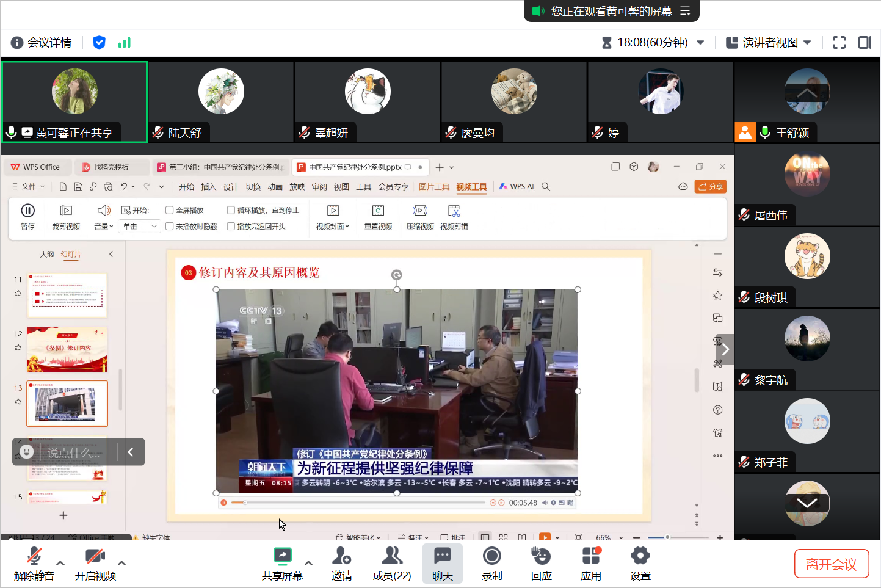Select slide 12 thumbnail in the panel
This screenshot has height=588, width=881.
67,350
